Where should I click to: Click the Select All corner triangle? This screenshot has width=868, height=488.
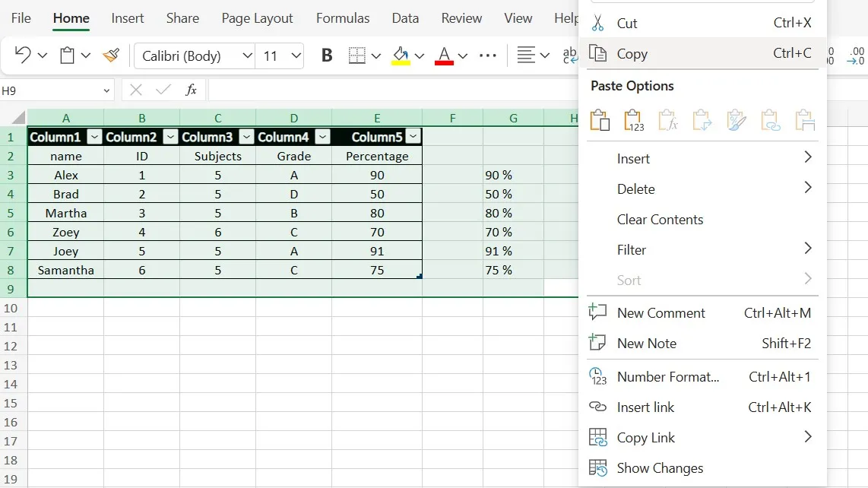tap(18, 117)
